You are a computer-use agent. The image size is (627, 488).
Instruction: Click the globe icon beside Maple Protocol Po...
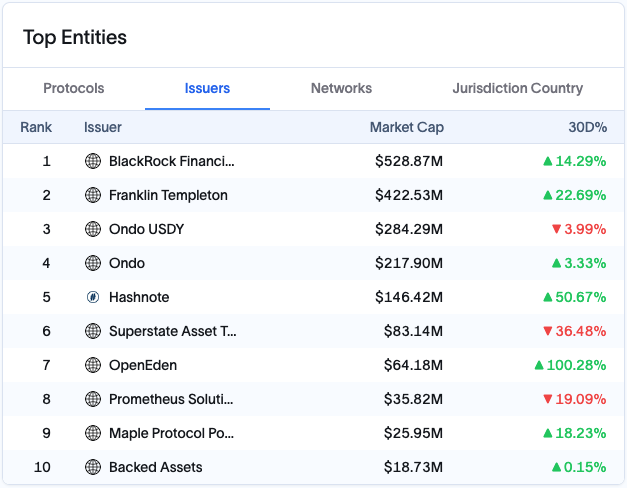93,433
